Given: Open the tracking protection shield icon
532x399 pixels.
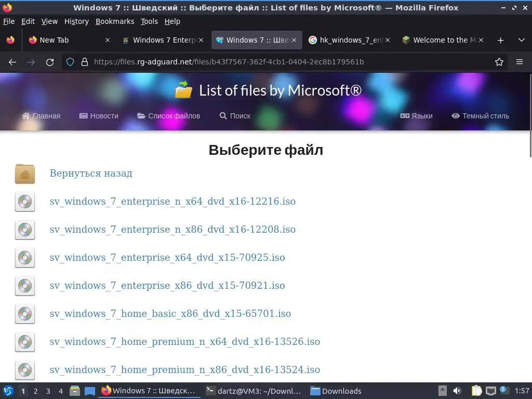Looking at the screenshot, I should pyautogui.click(x=70, y=62).
